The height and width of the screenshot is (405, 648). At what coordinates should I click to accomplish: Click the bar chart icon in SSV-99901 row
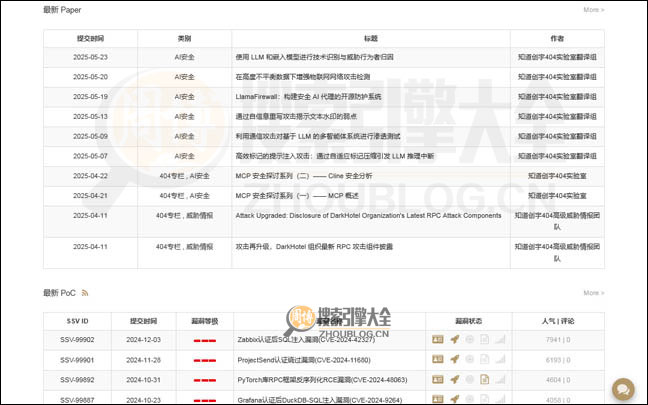click(x=500, y=359)
